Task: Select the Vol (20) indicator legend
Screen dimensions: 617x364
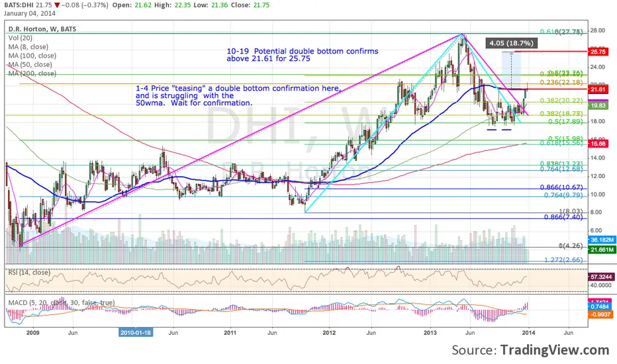Action: (21, 38)
